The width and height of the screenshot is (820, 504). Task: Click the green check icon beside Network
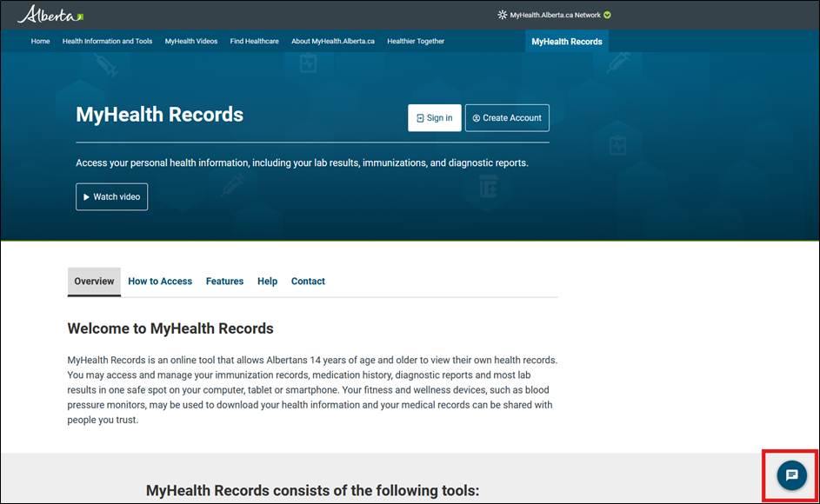click(607, 15)
